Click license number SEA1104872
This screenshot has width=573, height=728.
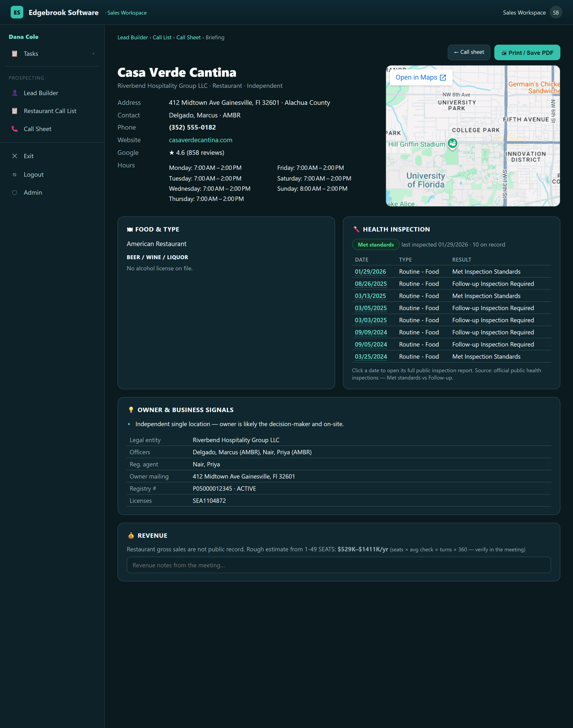[x=209, y=501]
